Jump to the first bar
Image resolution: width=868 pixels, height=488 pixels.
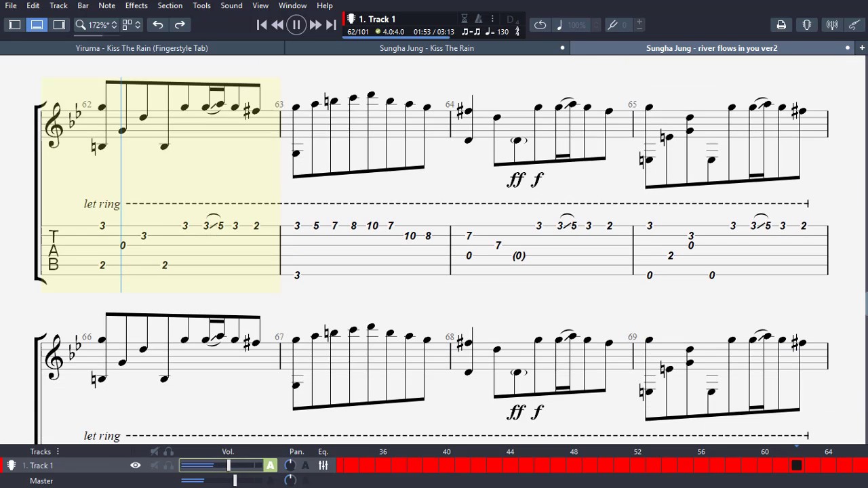coord(262,24)
